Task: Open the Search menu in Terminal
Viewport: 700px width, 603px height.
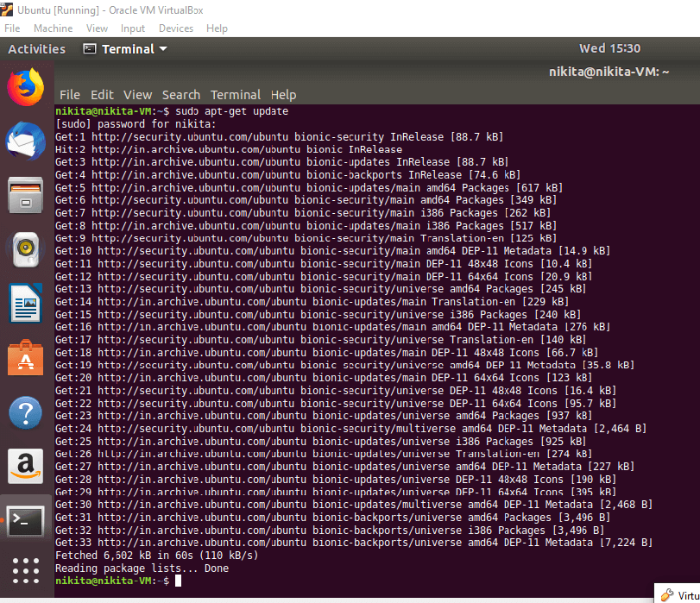Action: pyautogui.click(x=180, y=95)
